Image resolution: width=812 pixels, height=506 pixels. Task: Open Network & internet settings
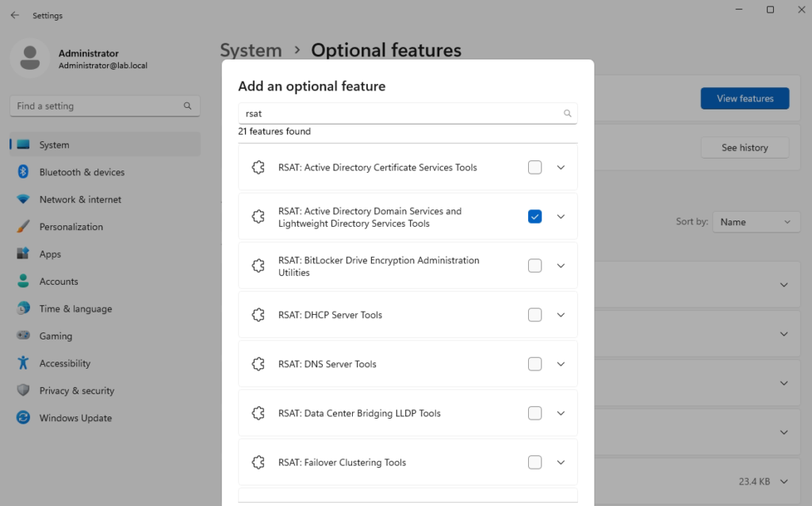pyautogui.click(x=105, y=199)
